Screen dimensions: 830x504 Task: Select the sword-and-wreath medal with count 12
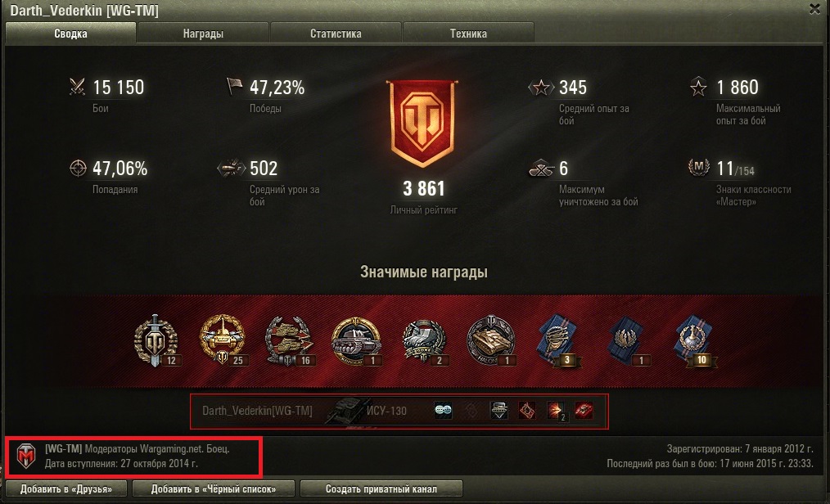(x=156, y=340)
